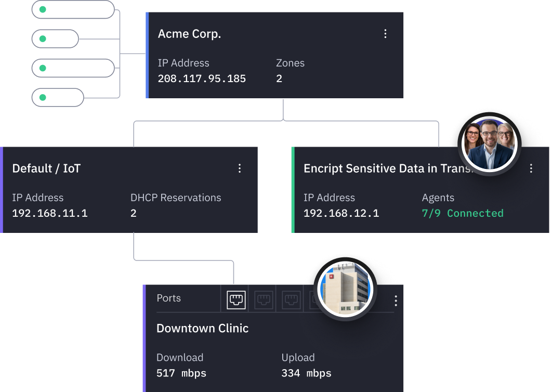Select the Acme Corp. card title
The image size is (552, 392).
pos(189,34)
